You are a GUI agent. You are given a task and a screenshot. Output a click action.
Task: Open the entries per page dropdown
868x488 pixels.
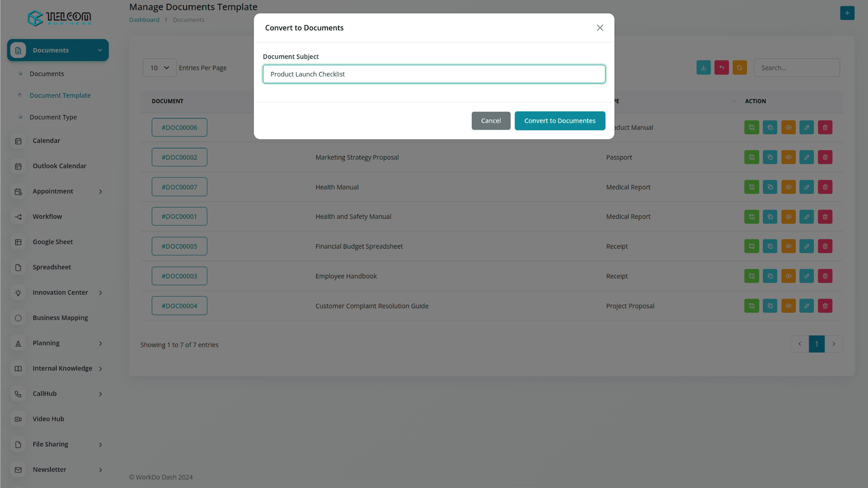[160, 68]
